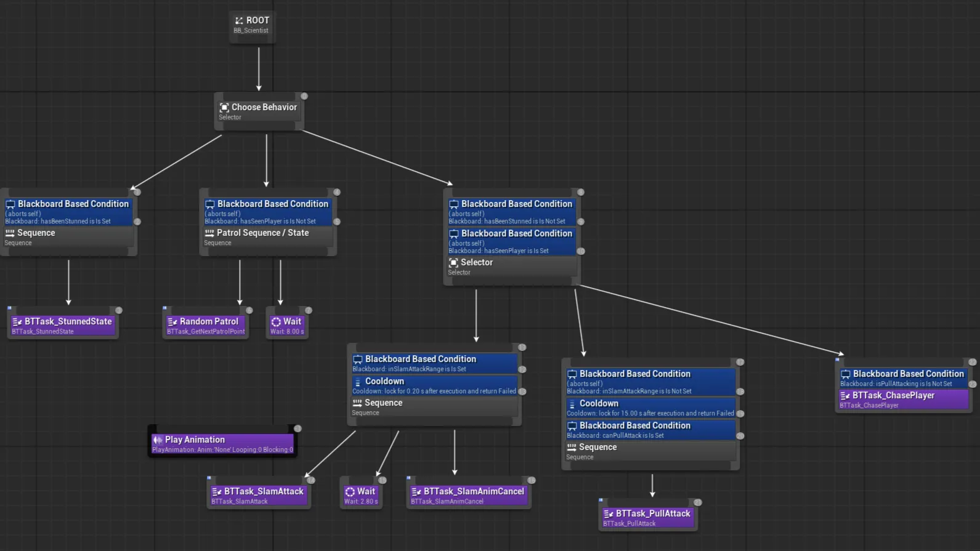
Task: Select the 15.00s Cooldown decorator
Action: (x=650, y=408)
